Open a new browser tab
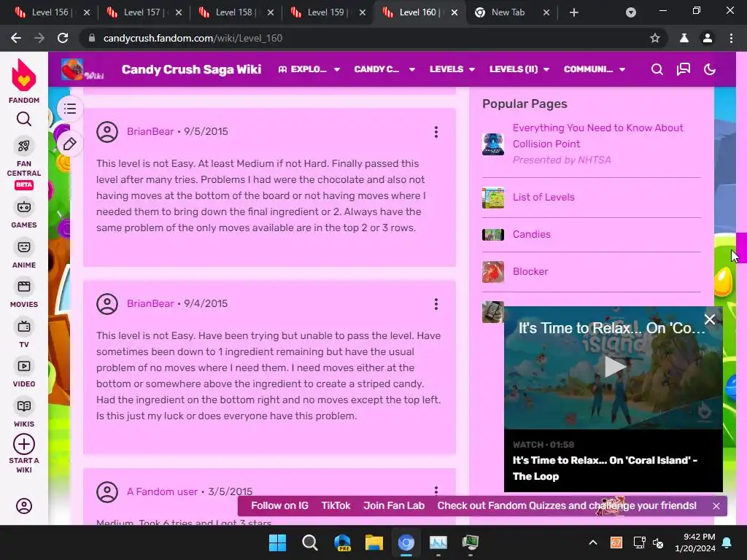747x560 pixels. tap(574, 12)
